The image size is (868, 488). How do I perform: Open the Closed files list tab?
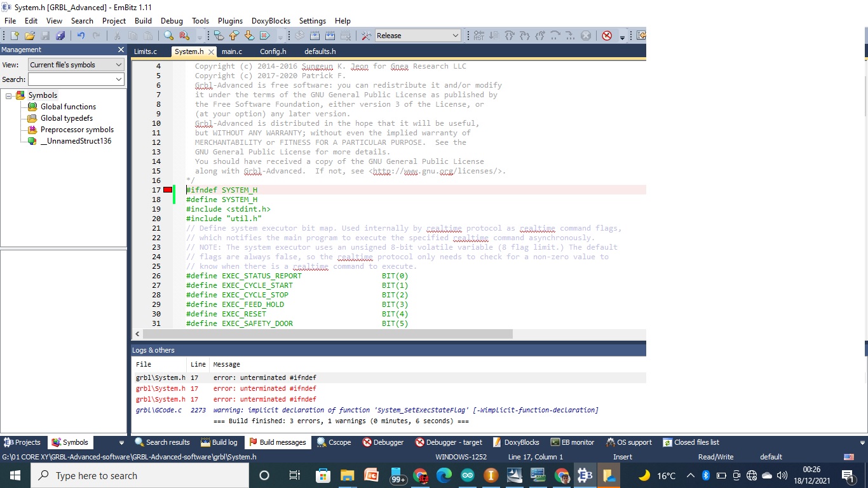click(x=691, y=442)
